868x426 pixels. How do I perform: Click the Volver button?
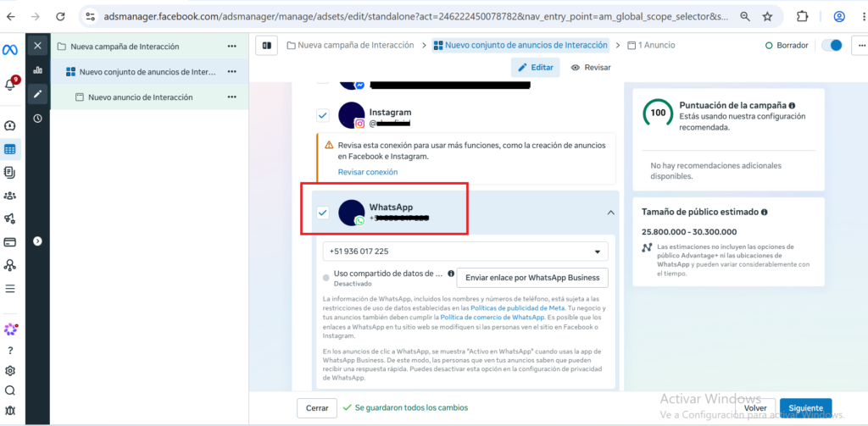click(755, 407)
